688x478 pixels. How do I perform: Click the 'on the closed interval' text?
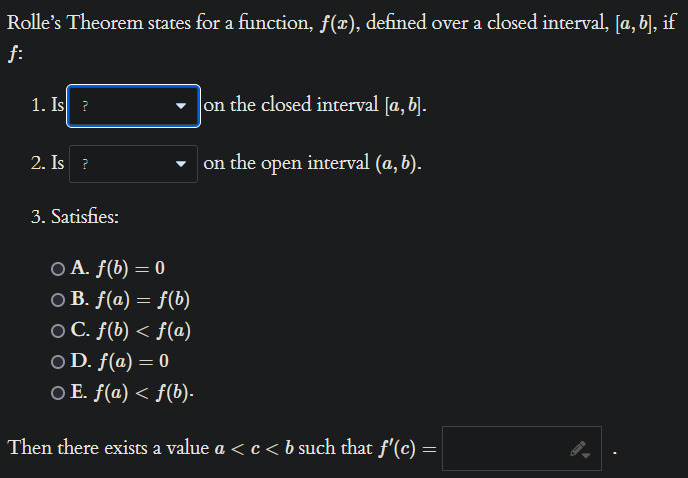291,105
